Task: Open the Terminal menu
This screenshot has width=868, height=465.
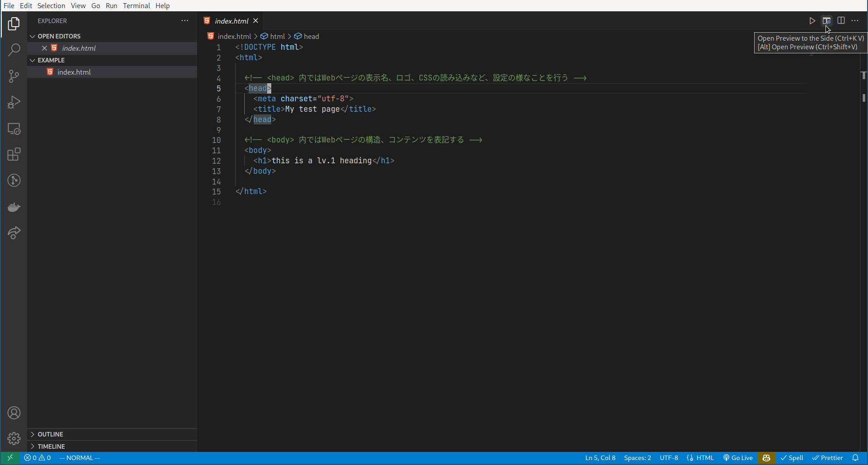Action: click(x=137, y=5)
